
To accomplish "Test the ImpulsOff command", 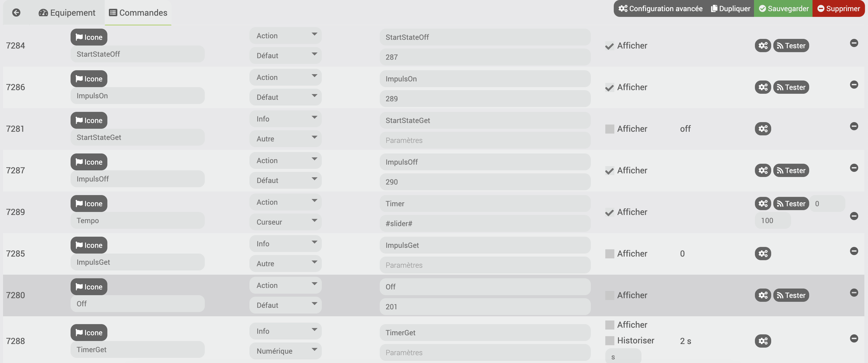I will pos(790,170).
